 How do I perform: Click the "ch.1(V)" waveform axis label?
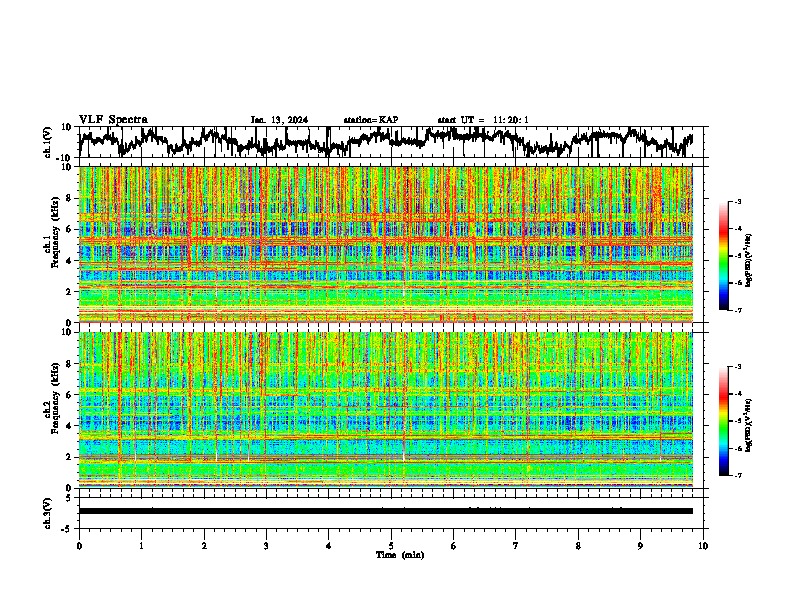click(x=48, y=142)
